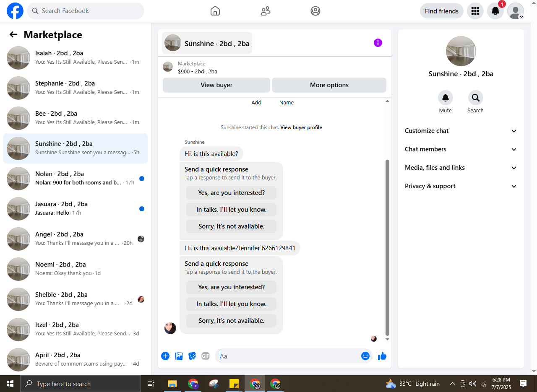Mute the chat with the bell icon

446,98
